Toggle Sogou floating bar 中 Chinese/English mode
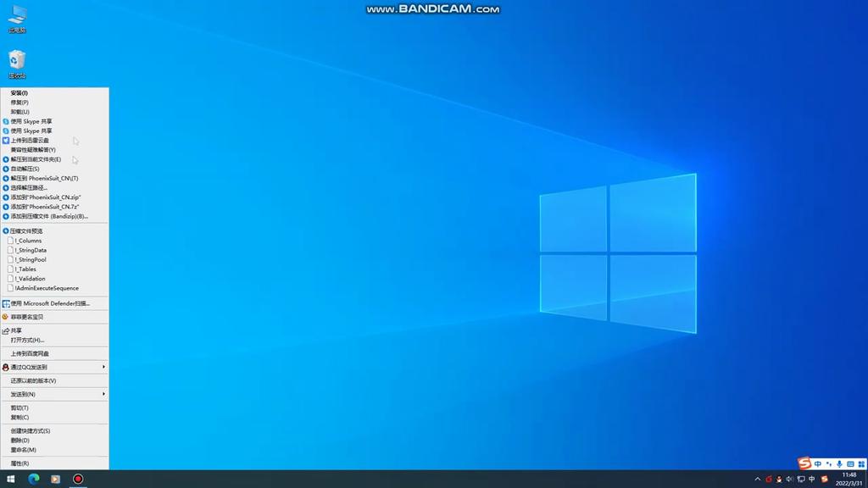This screenshot has height=488, width=868. click(818, 464)
